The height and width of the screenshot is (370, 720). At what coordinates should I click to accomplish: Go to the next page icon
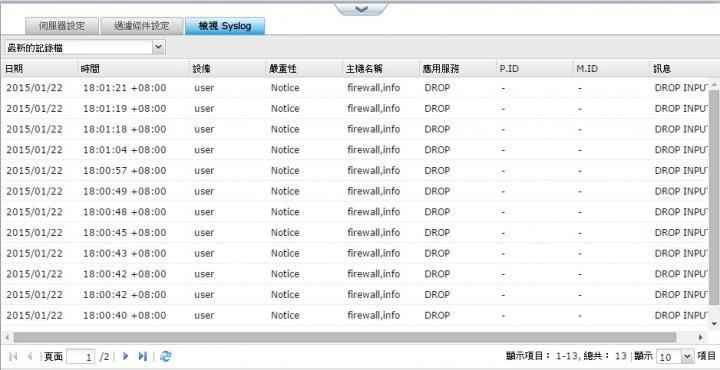tap(125, 356)
